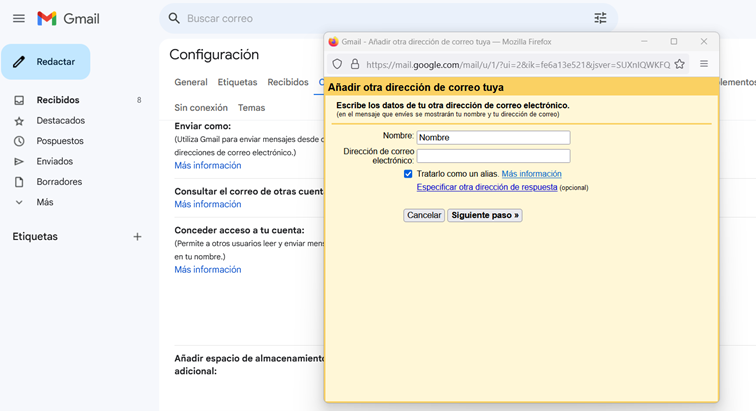Toggle the Tratarlo como un alias checkbox
The width and height of the screenshot is (756, 411).
[408, 174]
